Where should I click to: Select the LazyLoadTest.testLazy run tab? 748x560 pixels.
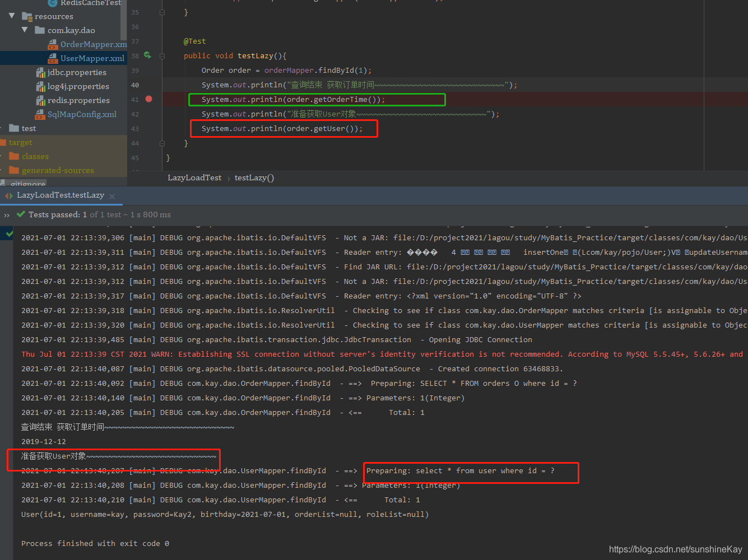61,195
